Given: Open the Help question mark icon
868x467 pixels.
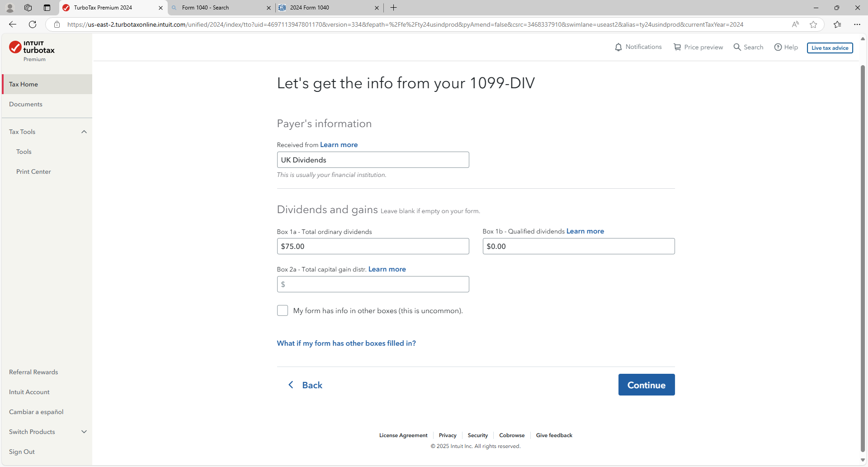Looking at the screenshot, I should 778,47.
